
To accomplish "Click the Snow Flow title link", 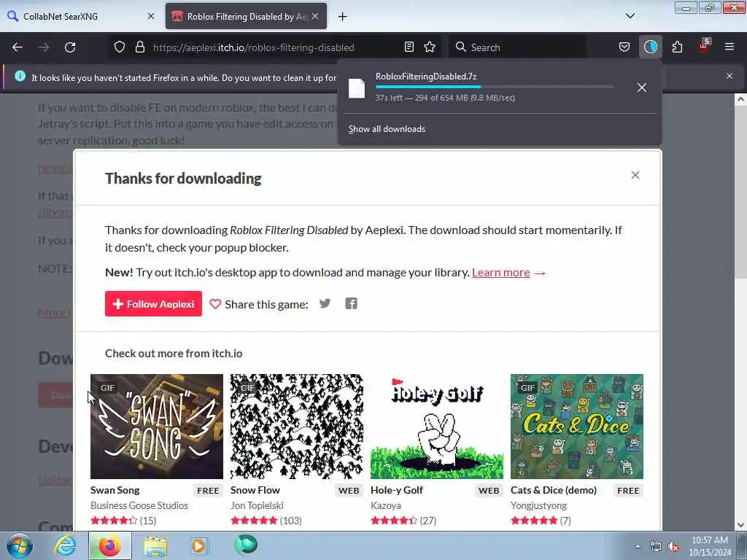I will [x=255, y=490].
